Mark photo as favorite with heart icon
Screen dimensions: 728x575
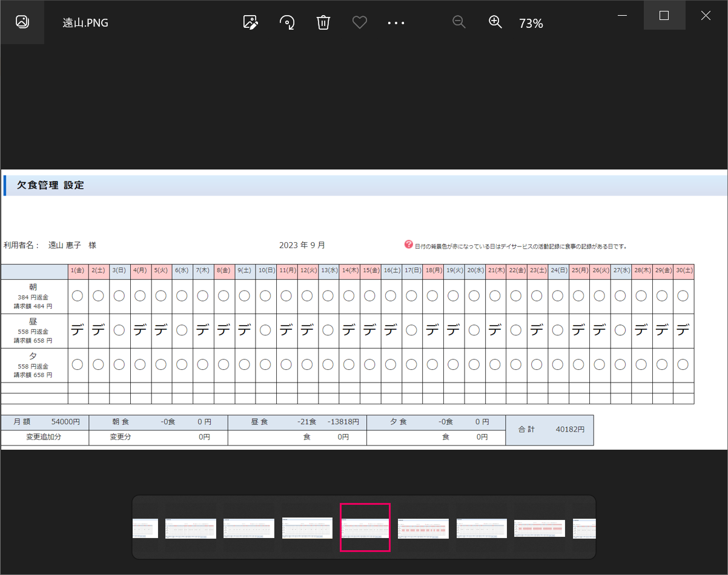[360, 22]
